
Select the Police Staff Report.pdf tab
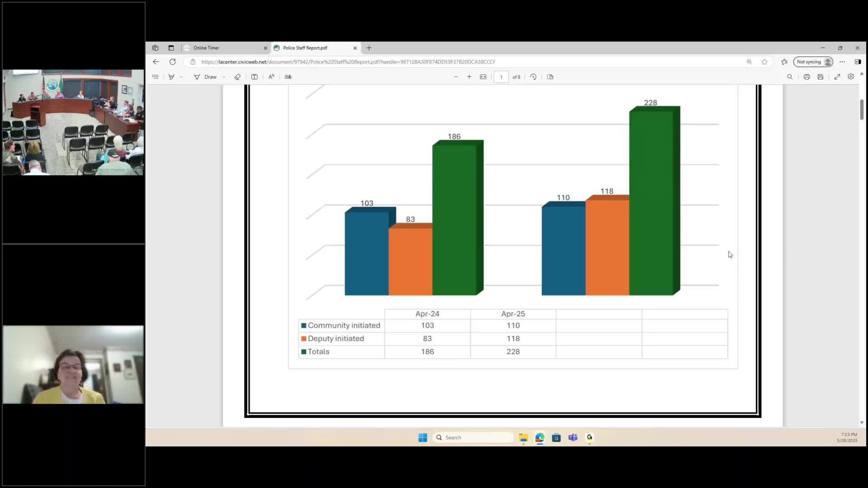coord(312,48)
